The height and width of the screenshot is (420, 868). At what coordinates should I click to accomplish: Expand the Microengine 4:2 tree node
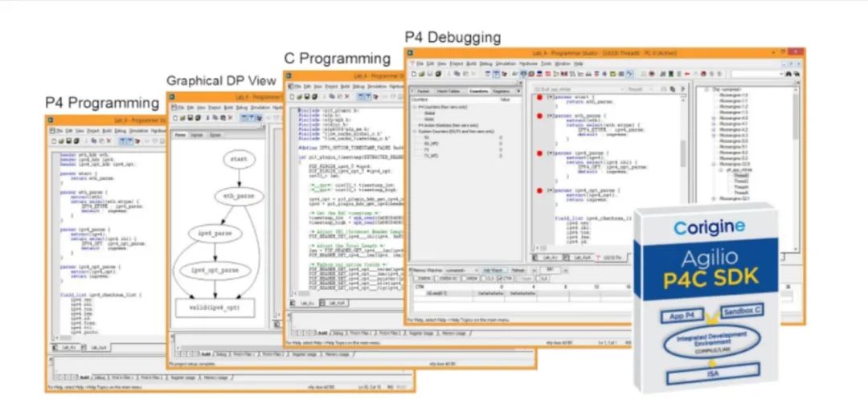(x=714, y=130)
